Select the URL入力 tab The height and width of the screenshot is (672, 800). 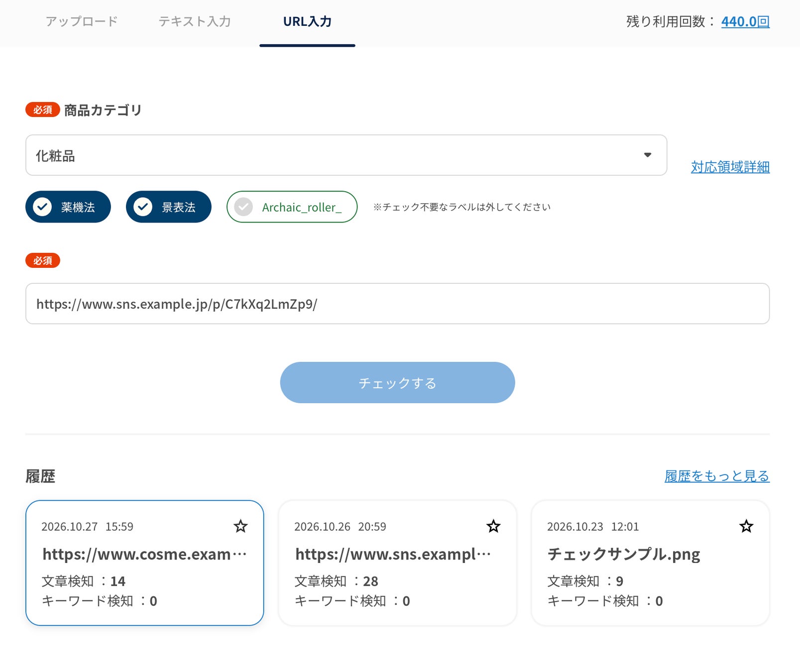click(x=307, y=21)
